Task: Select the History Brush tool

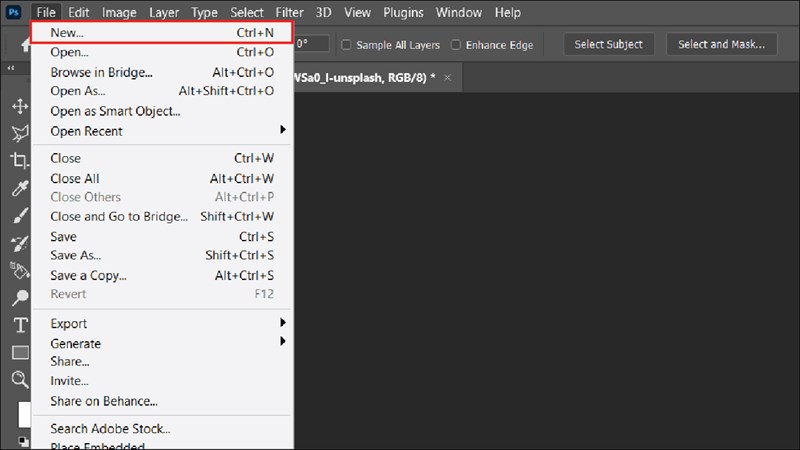Action: 20,243
